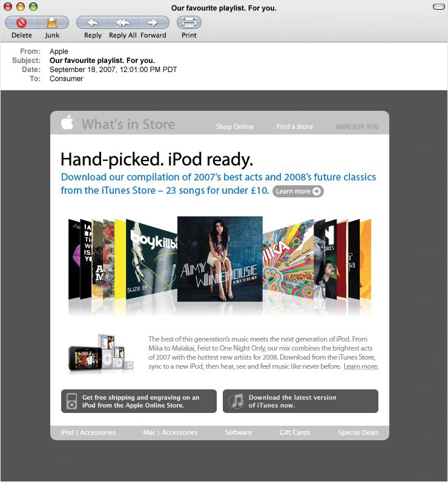Click the 0800 039 1010 phone number

(x=357, y=127)
